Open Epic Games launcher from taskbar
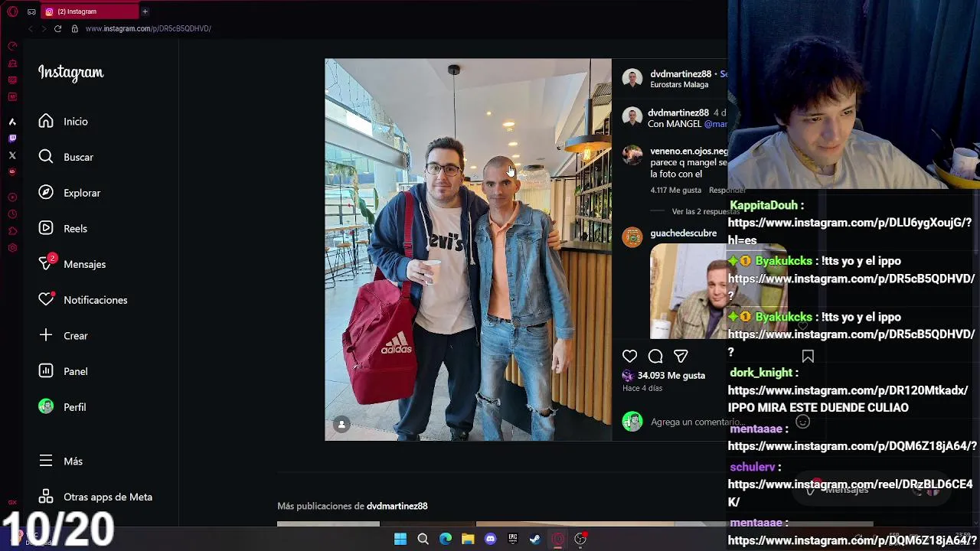This screenshot has width=980, height=551. click(x=513, y=539)
